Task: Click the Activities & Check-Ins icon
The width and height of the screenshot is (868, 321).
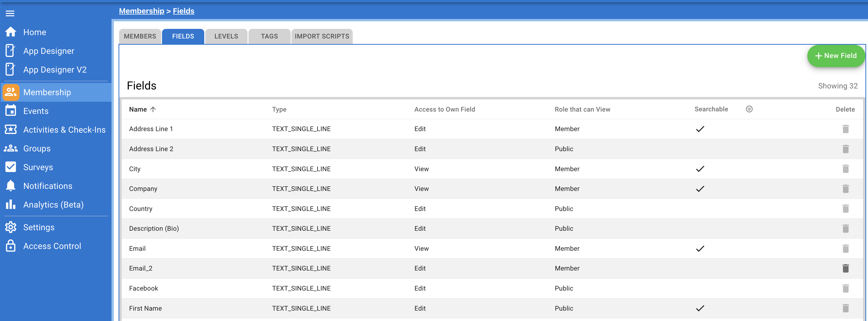Action: pos(10,130)
